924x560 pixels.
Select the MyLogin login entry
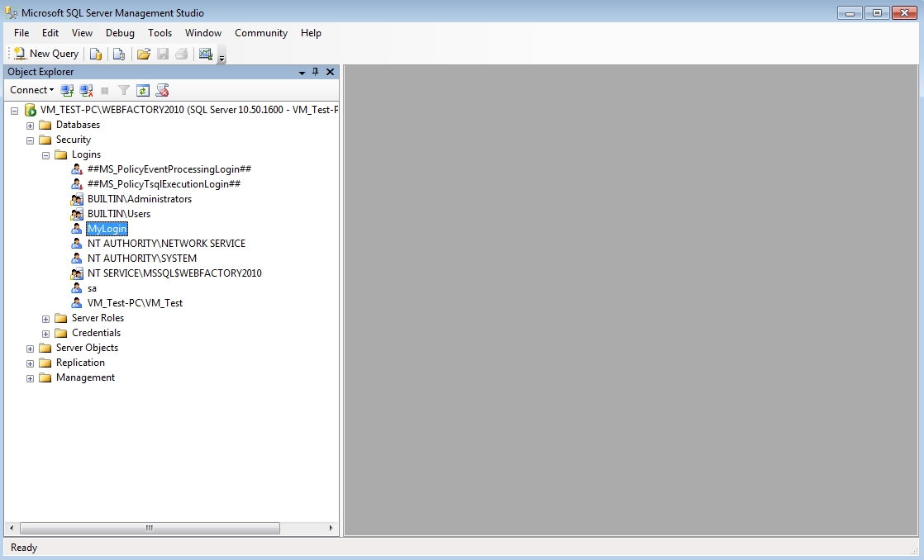107,228
